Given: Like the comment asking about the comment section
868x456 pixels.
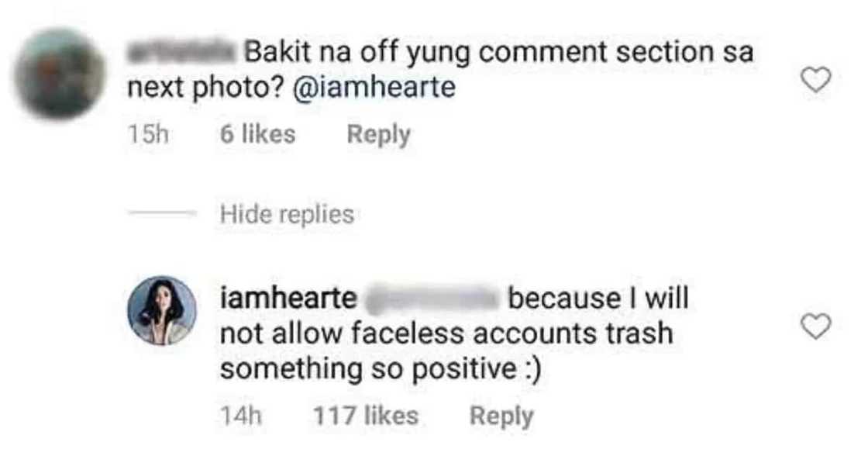Looking at the screenshot, I should click(x=815, y=79).
